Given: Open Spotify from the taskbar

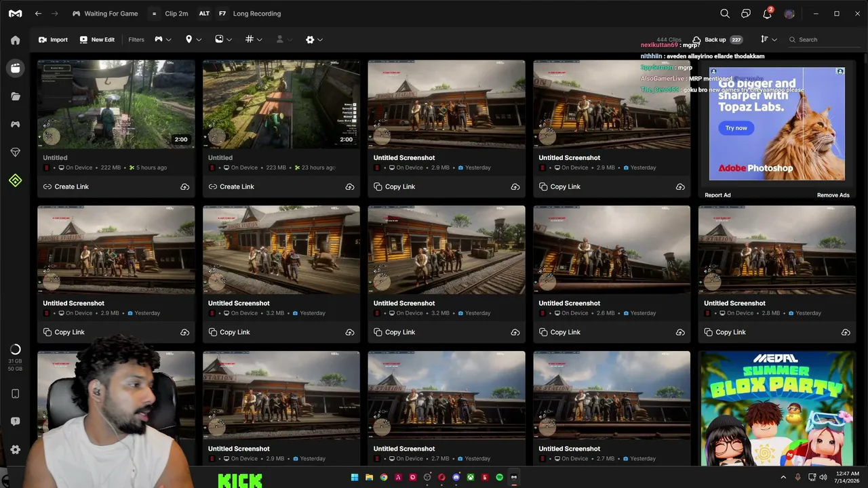Looking at the screenshot, I should 500,477.
